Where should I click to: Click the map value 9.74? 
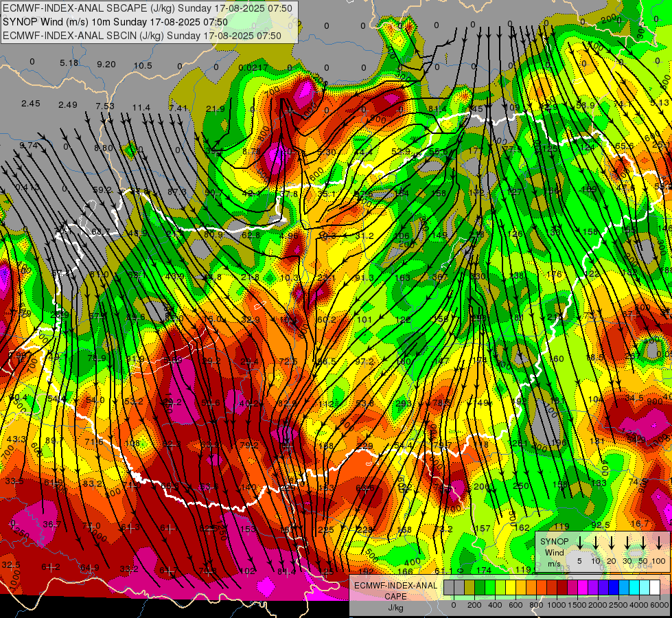(29, 146)
